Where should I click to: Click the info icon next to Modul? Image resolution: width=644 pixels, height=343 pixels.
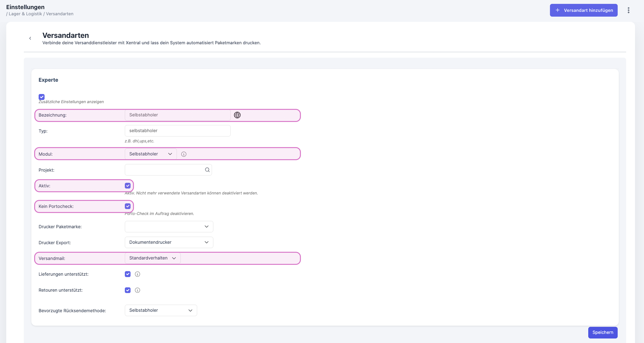(183, 154)
